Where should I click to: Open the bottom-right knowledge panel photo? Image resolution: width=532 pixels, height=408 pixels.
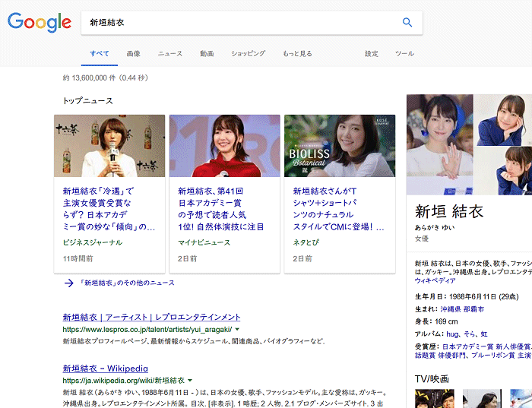[x=503, y=171]
